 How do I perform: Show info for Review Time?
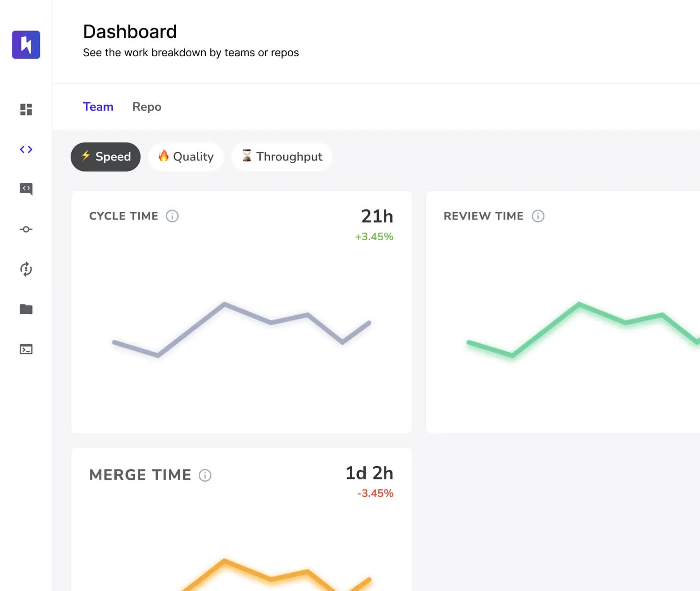(538, 216)
